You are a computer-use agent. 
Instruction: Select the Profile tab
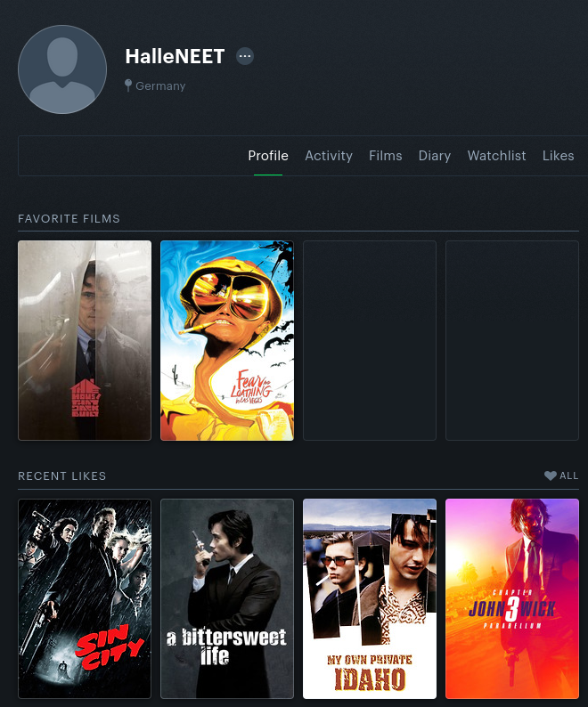268,156
